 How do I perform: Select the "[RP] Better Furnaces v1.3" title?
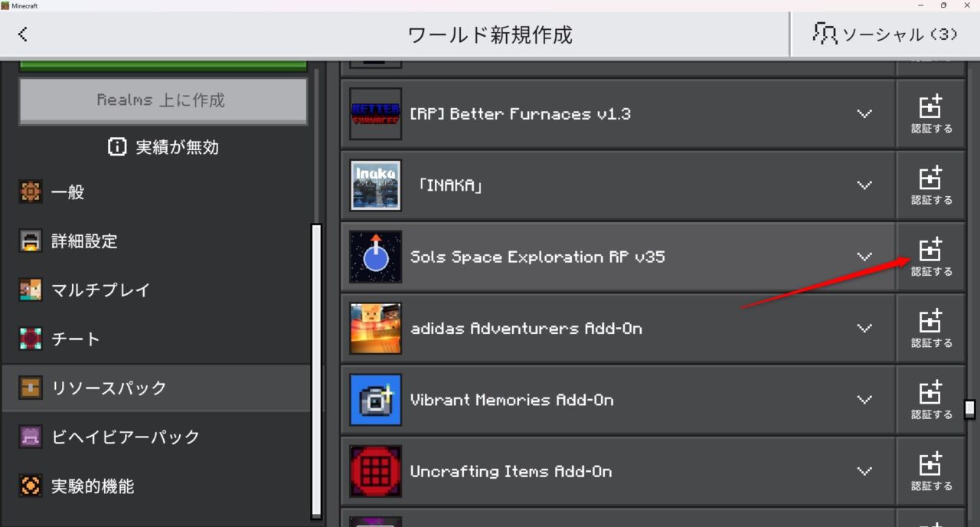tap(520, 114)
